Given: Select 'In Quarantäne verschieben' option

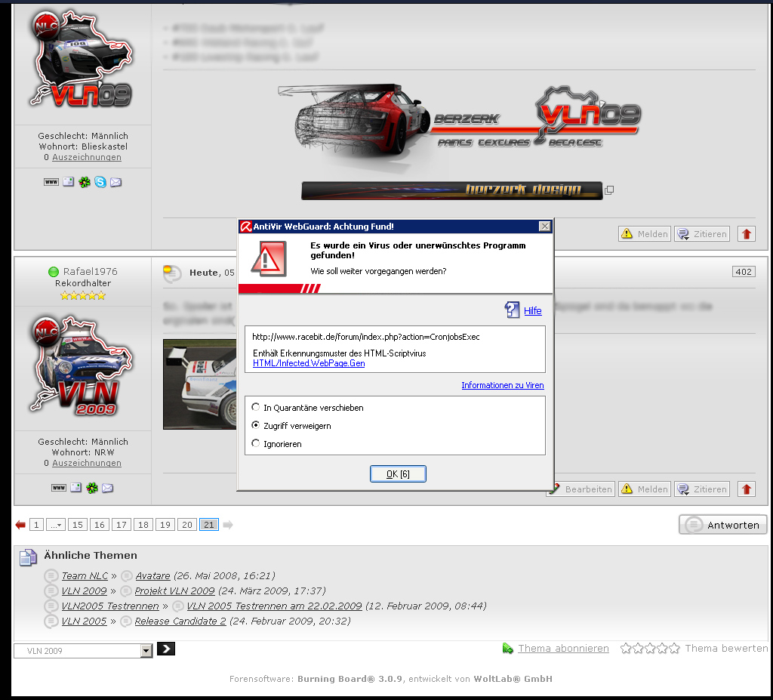Looking at the screenshot, I should (x=256, y=408).
